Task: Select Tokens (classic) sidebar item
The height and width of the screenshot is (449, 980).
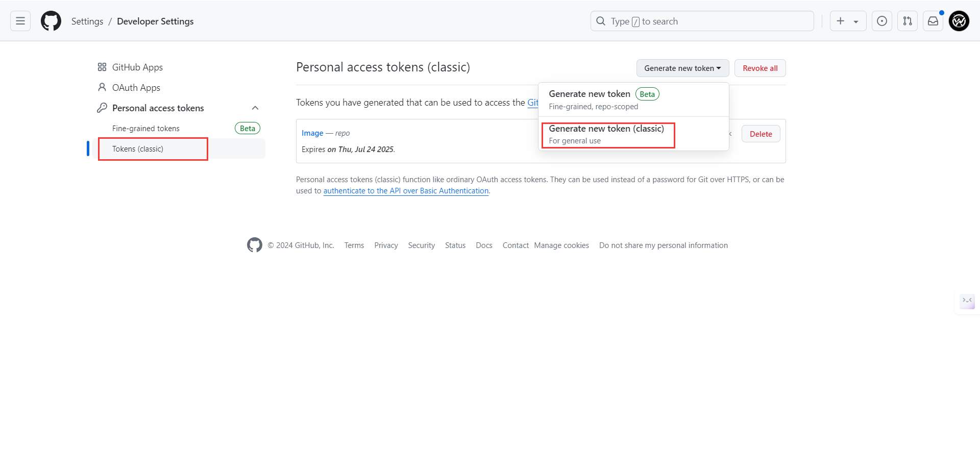Action: [179, 148]
